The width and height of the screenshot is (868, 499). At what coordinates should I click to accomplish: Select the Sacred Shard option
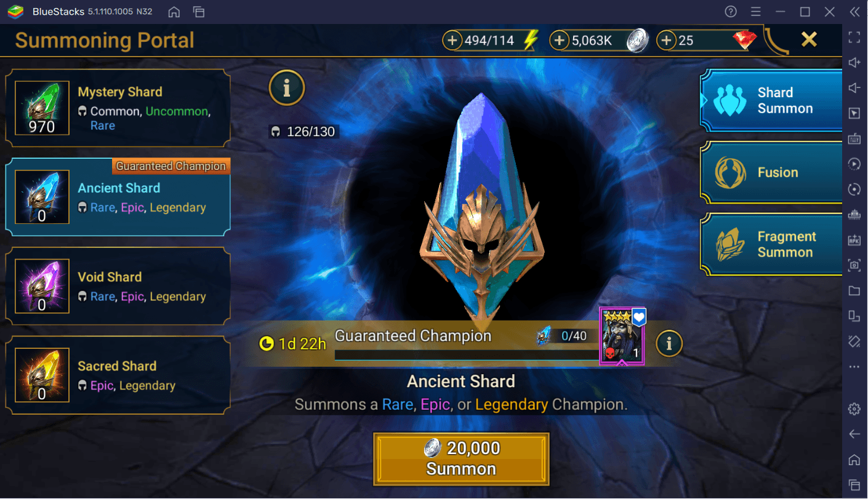click(x=118, y=375)
